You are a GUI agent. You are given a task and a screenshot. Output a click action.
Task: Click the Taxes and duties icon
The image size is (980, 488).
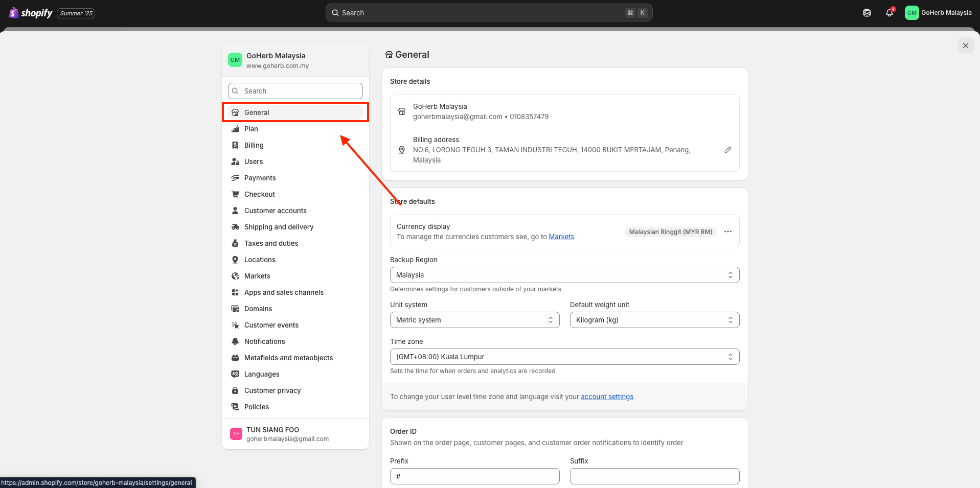point(235,243)
